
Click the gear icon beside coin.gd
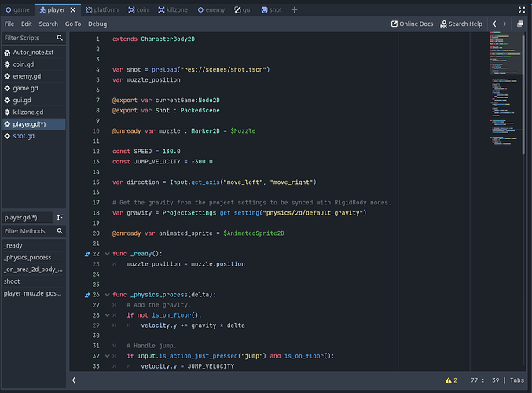click(x=7, y=64)
